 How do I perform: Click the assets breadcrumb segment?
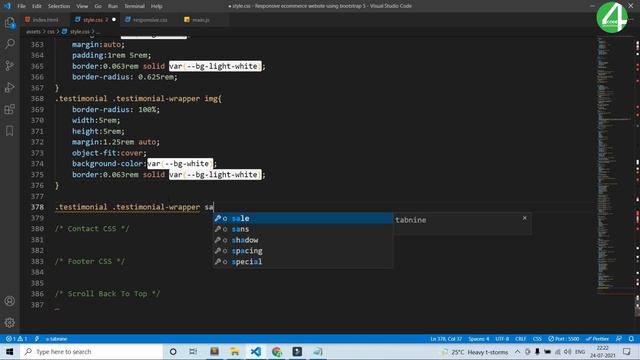[x=33, y=31]
